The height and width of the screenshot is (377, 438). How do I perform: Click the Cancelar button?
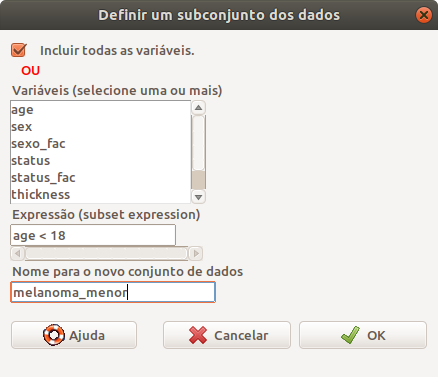[227, 335]
